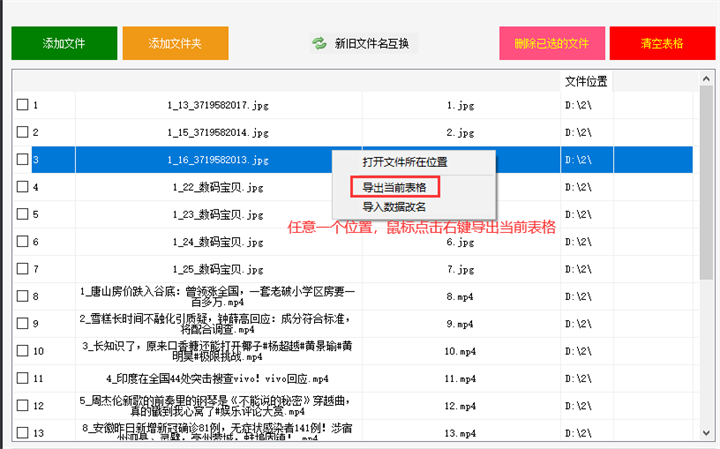Click the 4_印度在全国44处突击搜查vivo file name

pos(217,379)
